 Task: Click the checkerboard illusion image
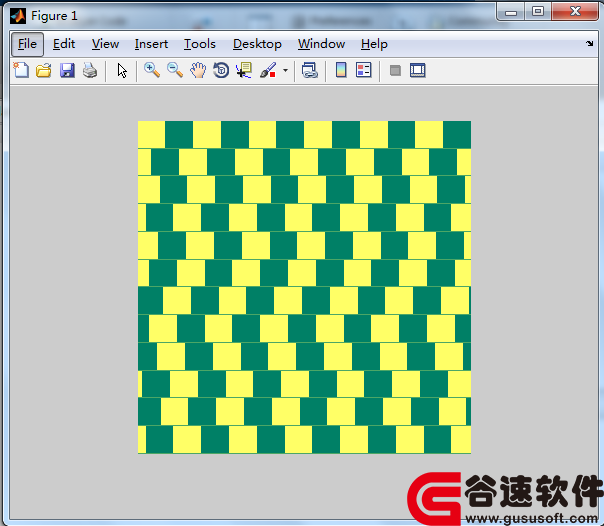tap(304, 287)
